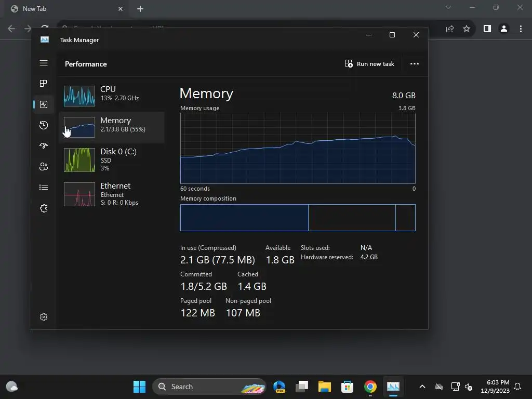Click Chrome's share page icon

click(x=450, y=29)
